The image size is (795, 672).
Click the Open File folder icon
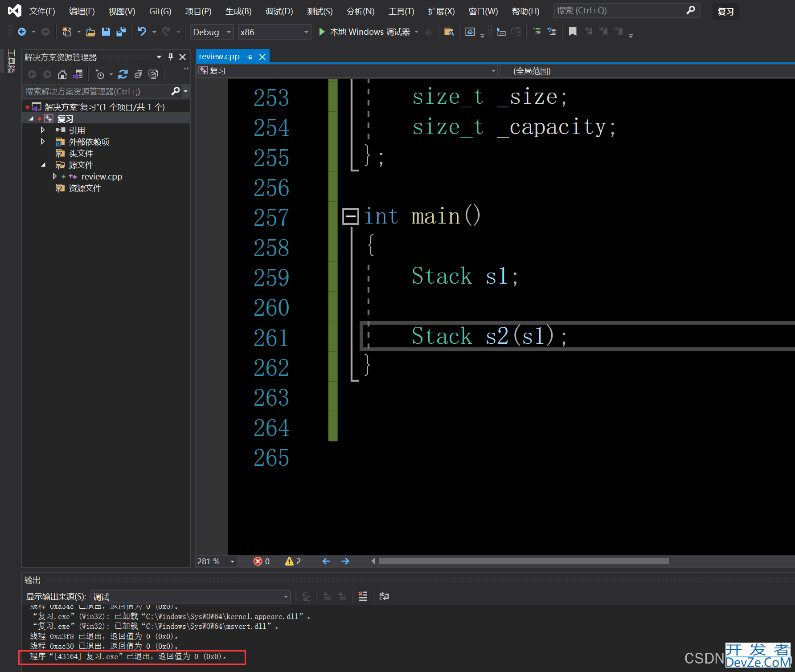click(x=90, y=32)
